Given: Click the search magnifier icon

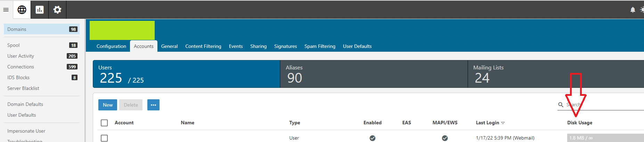Looking at the screenshot, I should pos(561,105).
